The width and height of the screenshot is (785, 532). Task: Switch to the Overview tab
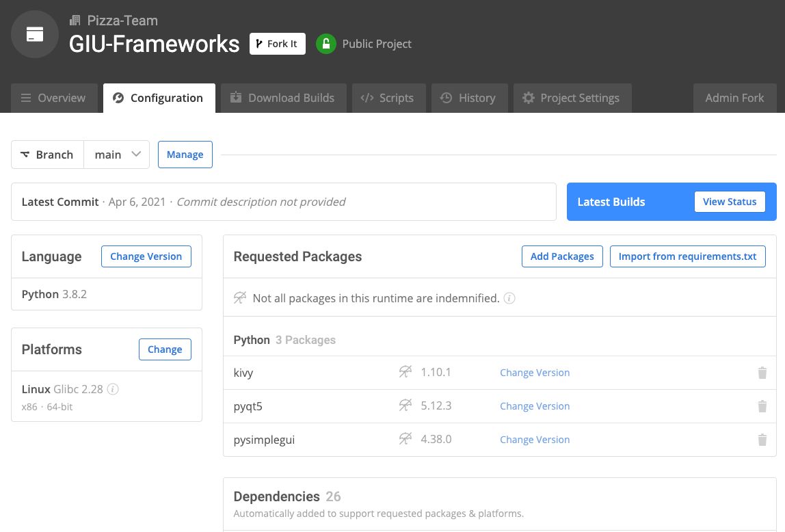click(x=53, y=98)
